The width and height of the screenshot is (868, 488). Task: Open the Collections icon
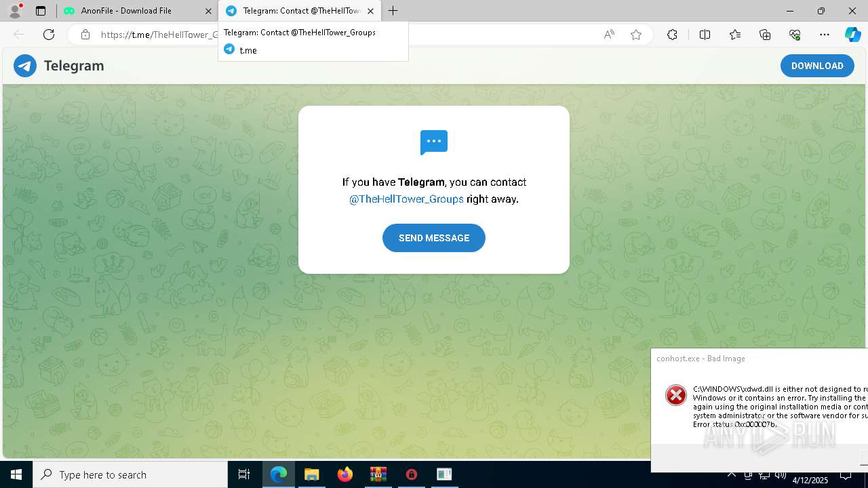[x=765, y=35]
